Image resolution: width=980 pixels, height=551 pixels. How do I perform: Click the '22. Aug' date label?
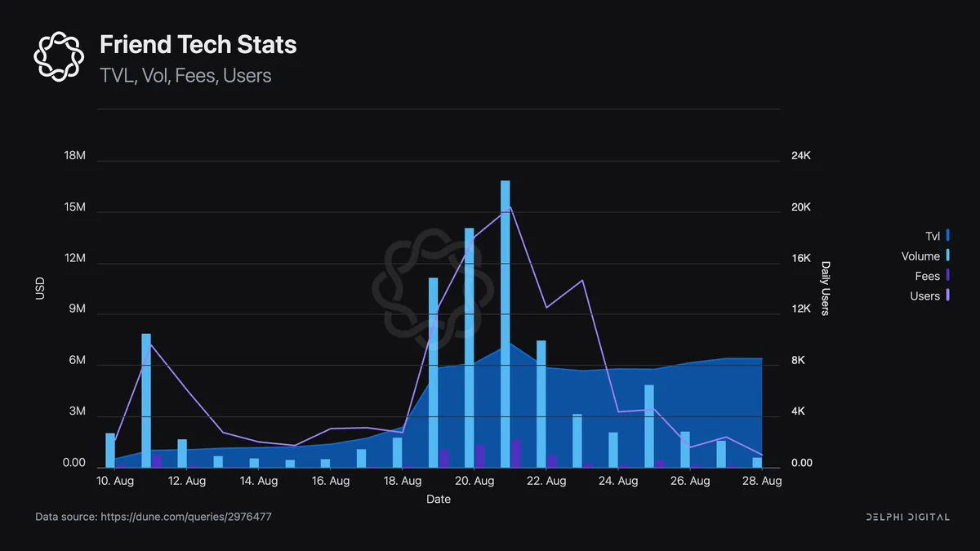click(x=546, y=481)
